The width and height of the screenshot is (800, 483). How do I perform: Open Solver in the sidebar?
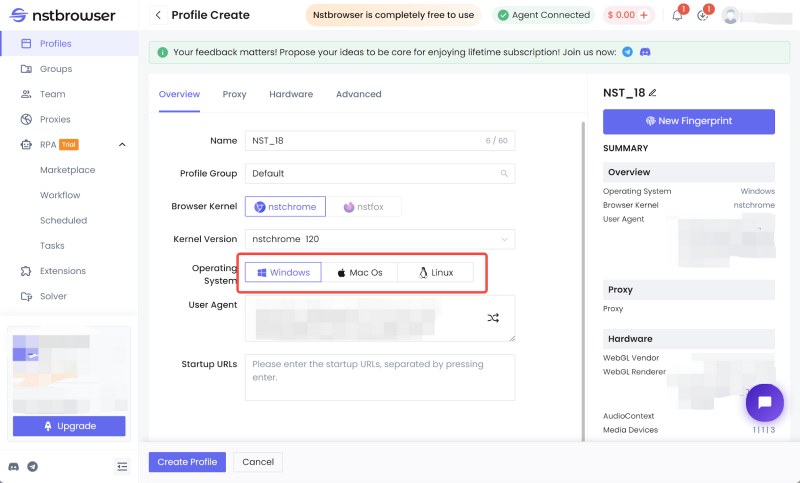tap(53, 296)
